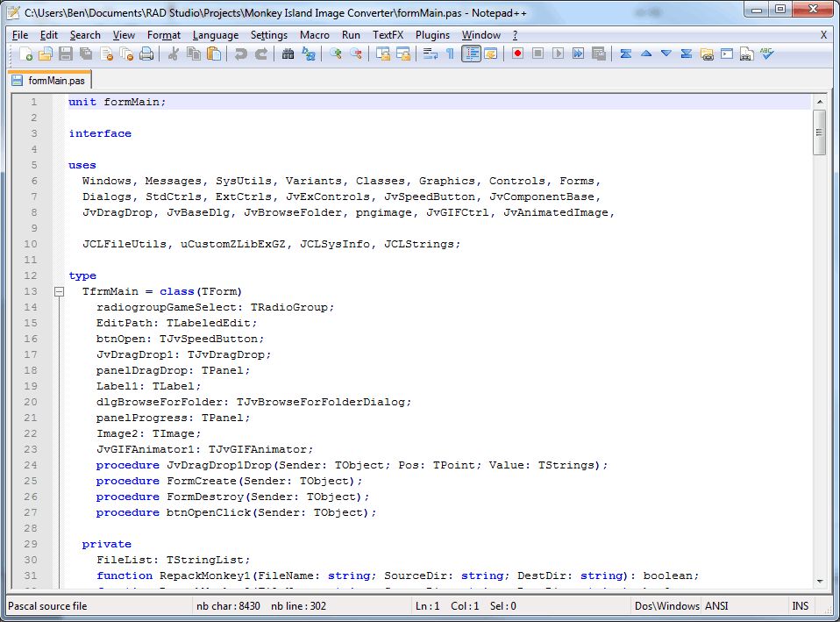Close document using menu bar X button
This screenshot has width=840, height=622.
click(x=823, y=35)
